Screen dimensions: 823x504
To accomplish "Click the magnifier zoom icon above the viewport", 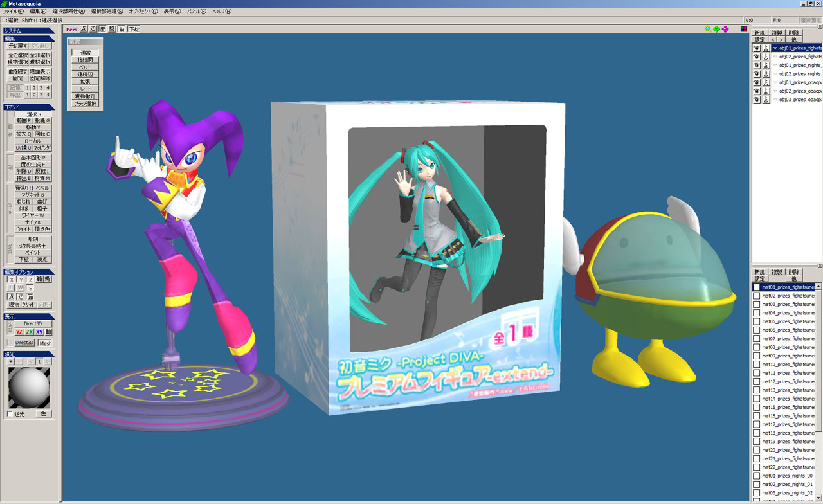I will click(x=708, y=29).
